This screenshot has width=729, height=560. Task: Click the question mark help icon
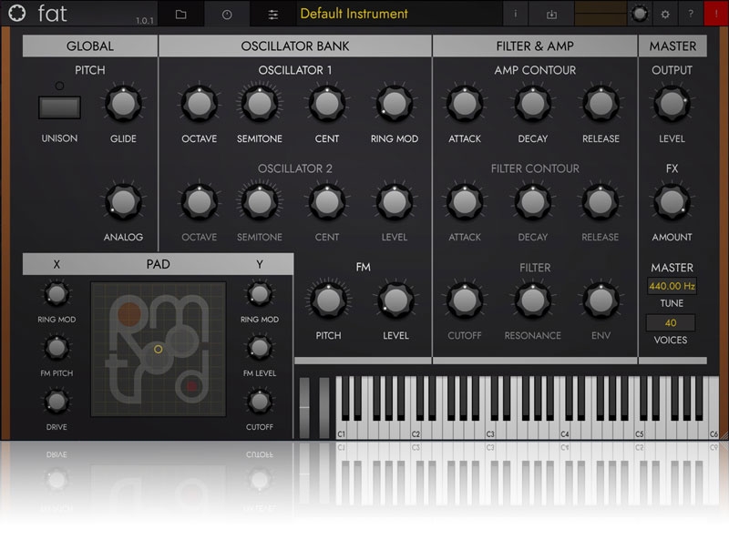click(691, 14)
